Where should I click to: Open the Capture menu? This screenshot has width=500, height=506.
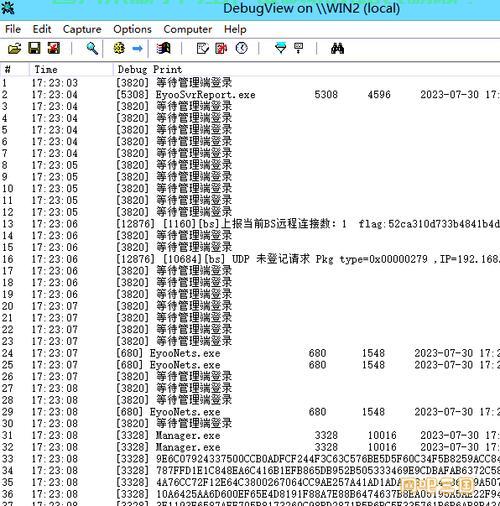[82, 29]
